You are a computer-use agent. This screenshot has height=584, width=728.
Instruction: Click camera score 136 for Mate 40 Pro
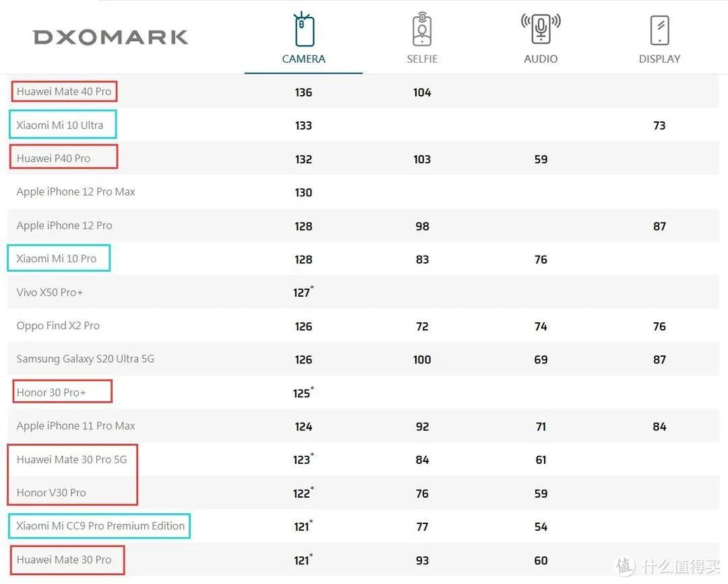pos(303,92)
